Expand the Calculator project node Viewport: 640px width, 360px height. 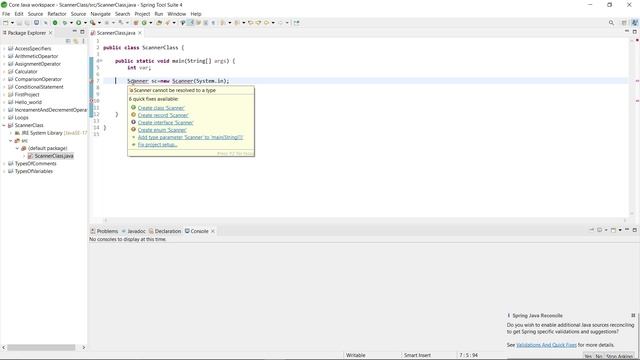4,71
